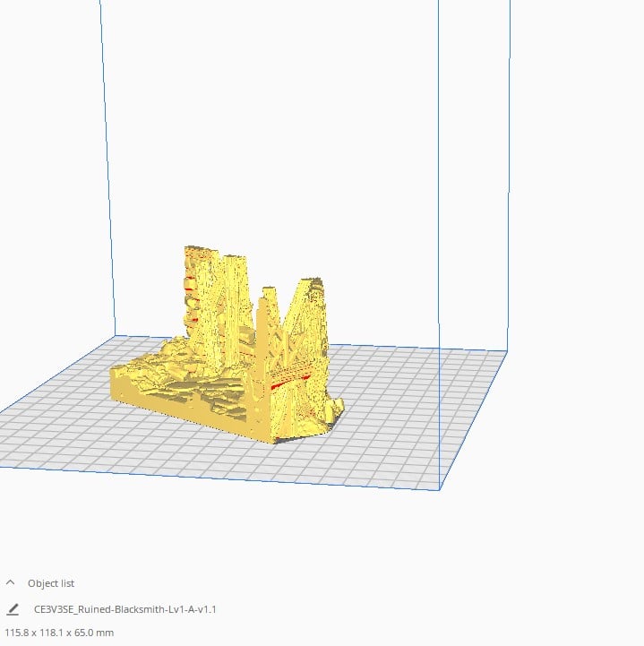This screenshot has width=644, height=646.
Task: Click file name CE3V3SE_Ruined-Blacksmith-Lv1-A-v1.1
Action: pos(125,609)
